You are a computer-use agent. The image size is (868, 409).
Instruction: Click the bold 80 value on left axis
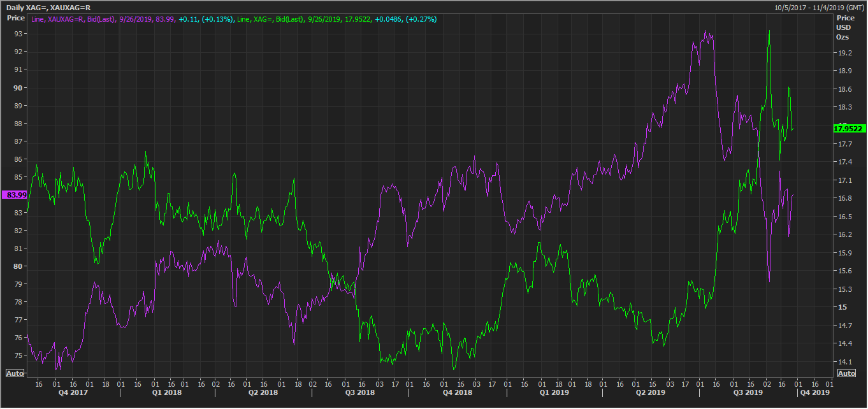pos(18,266)
